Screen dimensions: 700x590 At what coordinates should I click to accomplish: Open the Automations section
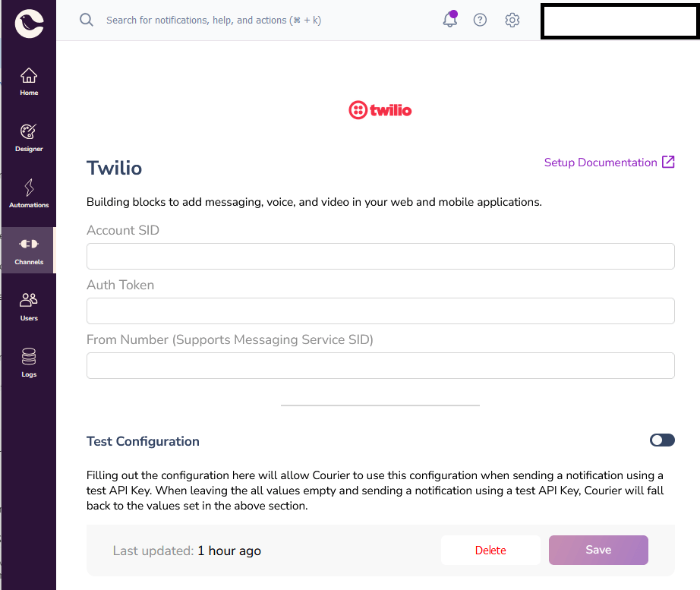point(28,192)
